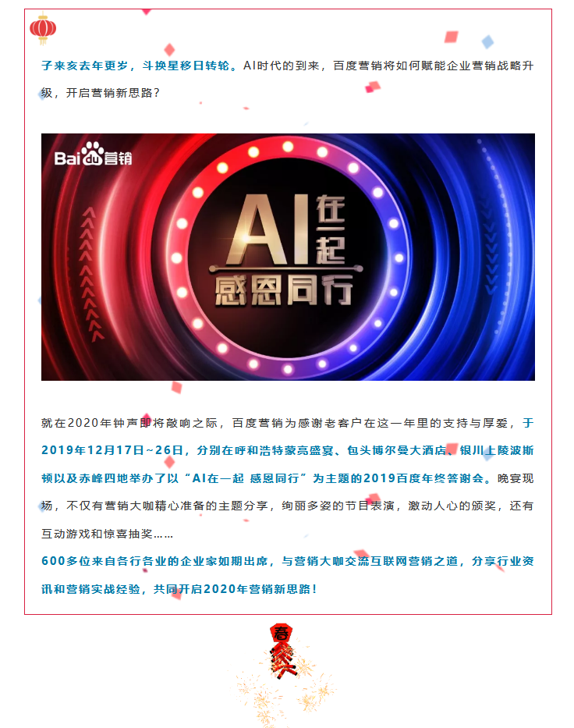The height and width of the screenshot is (728, 574).
Task: Click the 在一起 characters on the banner
Action: 331,229
